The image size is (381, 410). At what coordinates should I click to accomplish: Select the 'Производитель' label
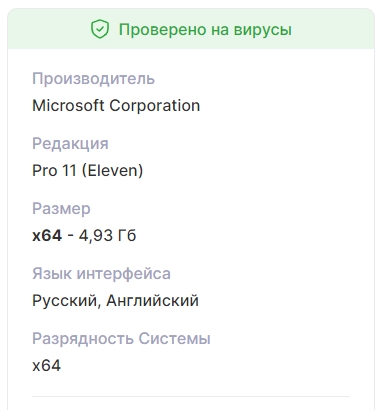point(93,79)
